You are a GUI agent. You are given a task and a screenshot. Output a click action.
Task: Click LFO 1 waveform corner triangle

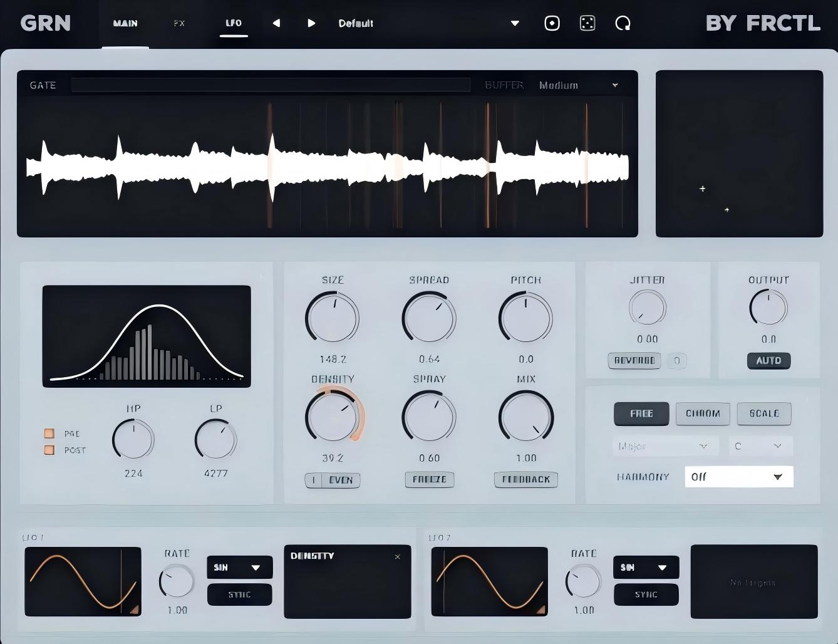point(134,610)
